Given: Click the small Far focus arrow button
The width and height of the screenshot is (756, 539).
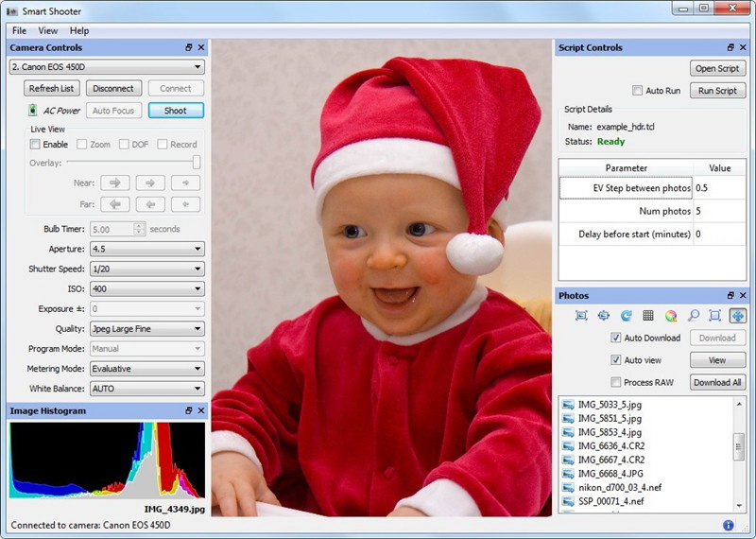Looking at the screenshot, I should tap(185, 204).
